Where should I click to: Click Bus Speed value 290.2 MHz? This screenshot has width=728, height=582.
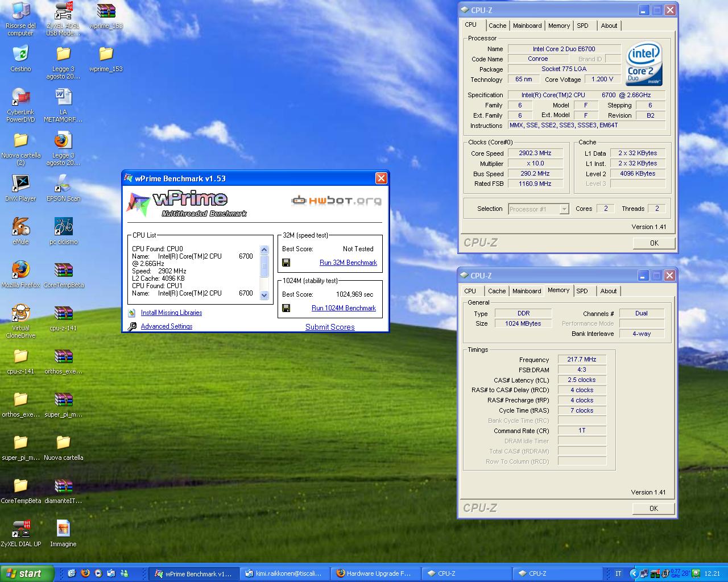click(x=535, y=173)
